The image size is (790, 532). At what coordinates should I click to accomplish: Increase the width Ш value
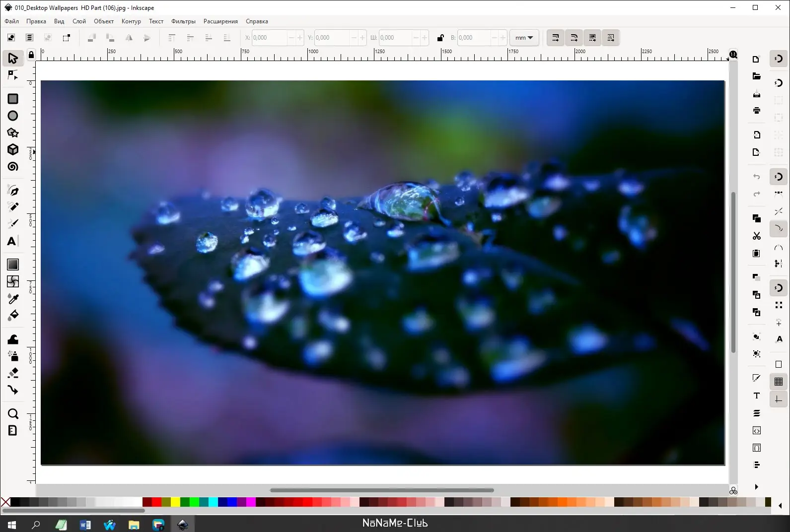pos(425,38)
